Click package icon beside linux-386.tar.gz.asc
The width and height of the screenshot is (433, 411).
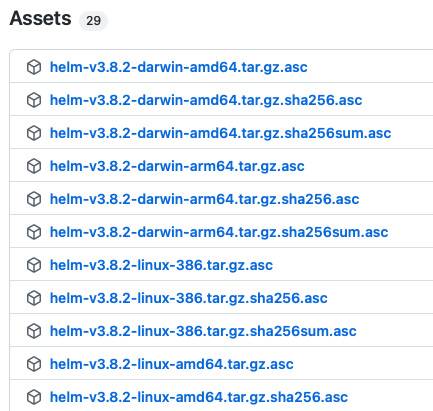coord(34,265)
